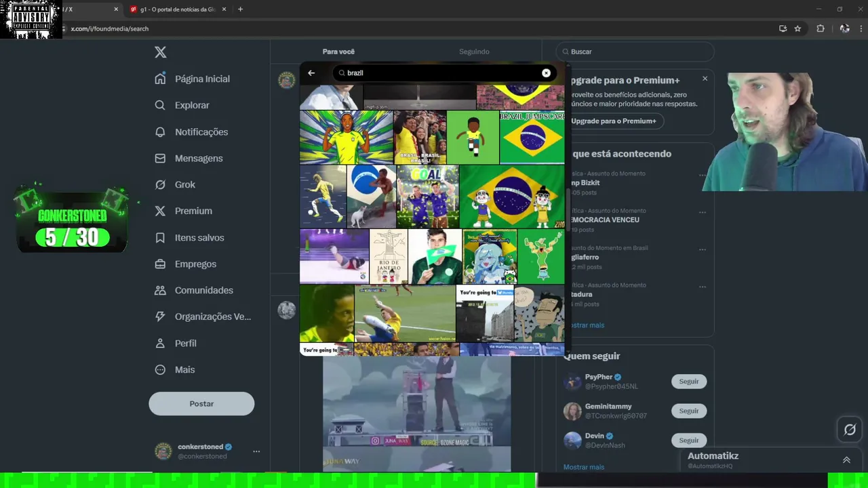Open the Empregos briefcase icon
Viewport: 868px width, 488px height.
(160, 264)
